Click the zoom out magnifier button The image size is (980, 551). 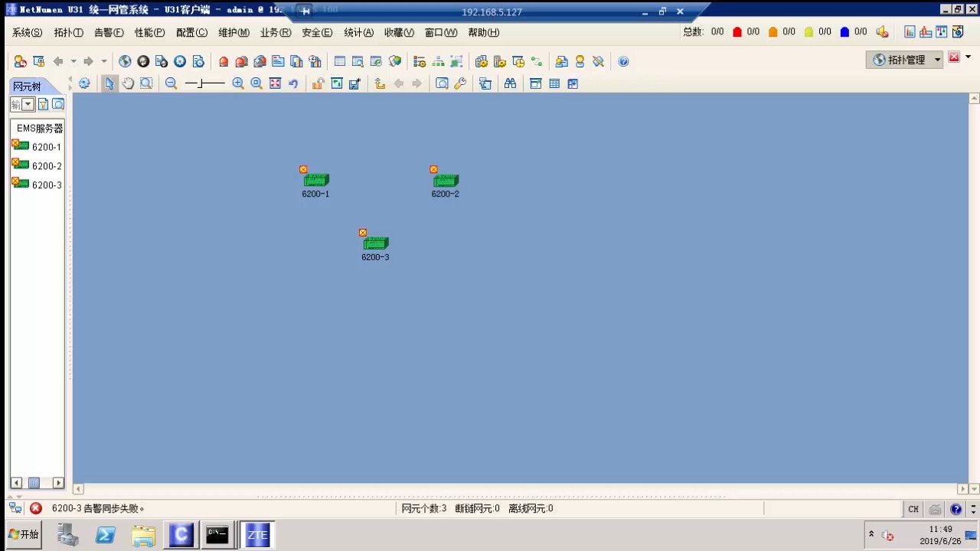(171, 83)
